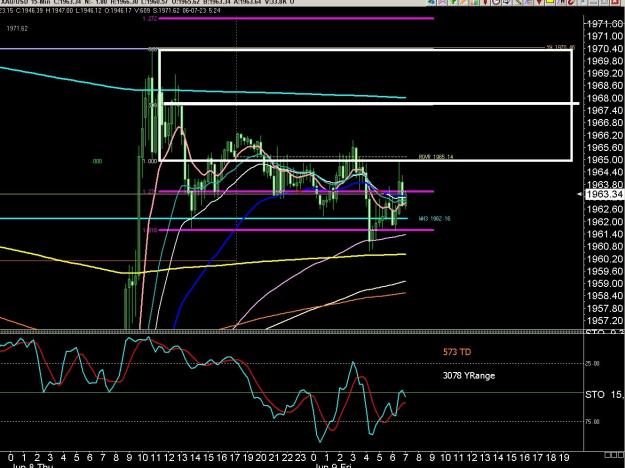The width and height of the screenshot is (625, 468).
Task: Click the 1966.80 price axis label
Action: coord(605,123)
